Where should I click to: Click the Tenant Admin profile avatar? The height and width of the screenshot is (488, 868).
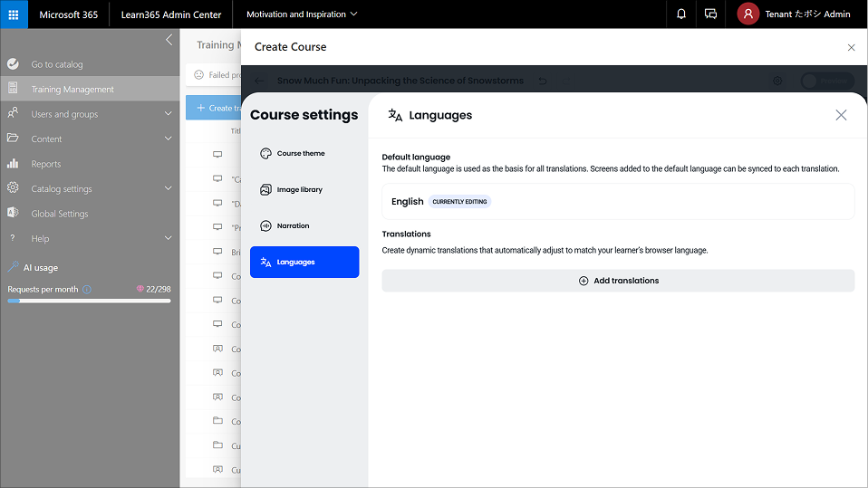point(747,14)
